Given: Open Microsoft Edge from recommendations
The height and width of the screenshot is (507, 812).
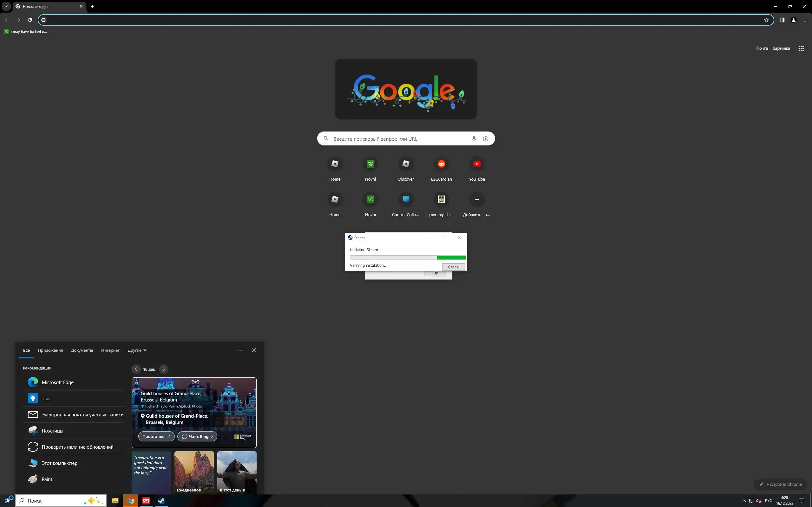Looking at the screenshot, I should pos(57,382).
